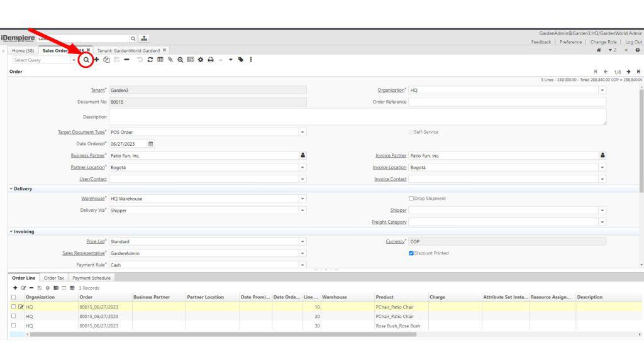Click the Log Out link
Viewport: 644px width, 362px height.
coord(633,42)
